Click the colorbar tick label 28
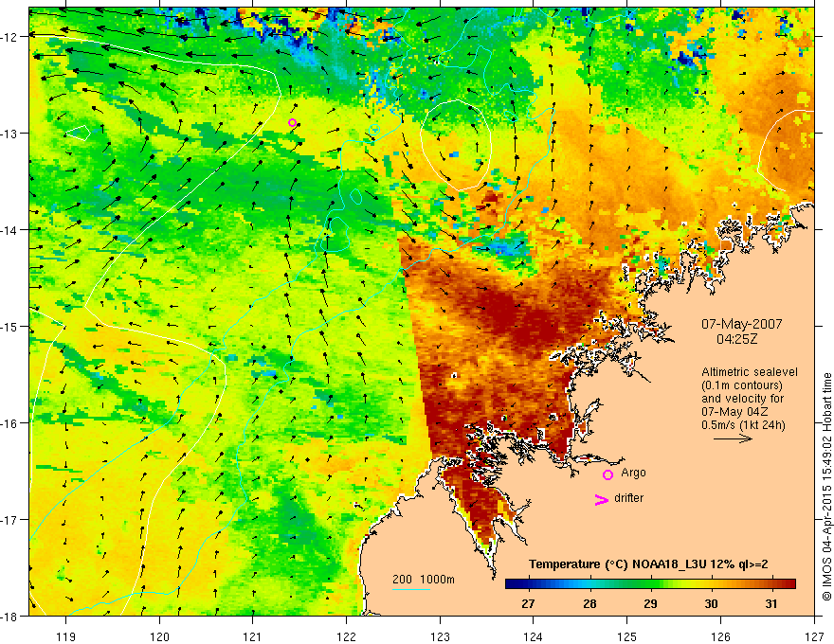The height and width of the screenshot is (644, 834). 589,603
